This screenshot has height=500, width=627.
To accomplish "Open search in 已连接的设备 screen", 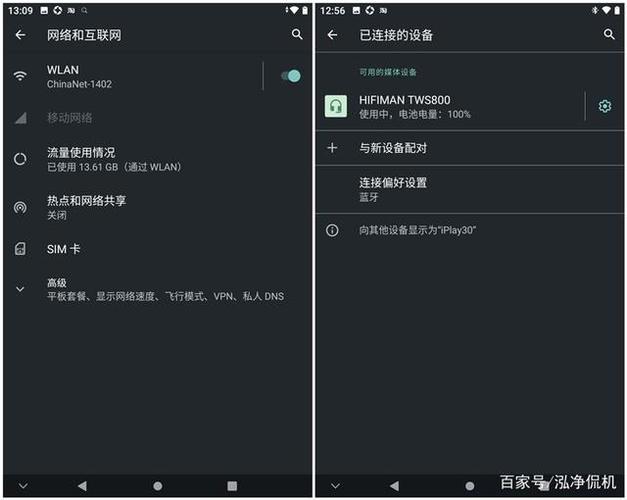I will pyautogui.click(x=609, y=34).
